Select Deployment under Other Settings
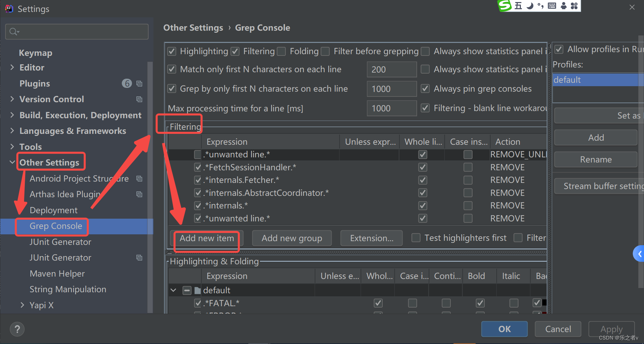644x344 pixels. 54,210
